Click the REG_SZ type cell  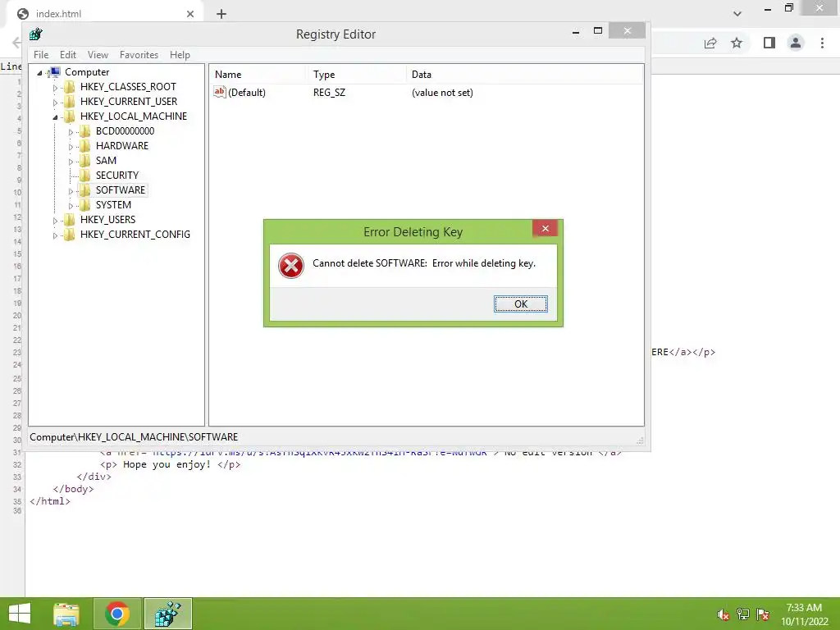(x=329, y=93)
